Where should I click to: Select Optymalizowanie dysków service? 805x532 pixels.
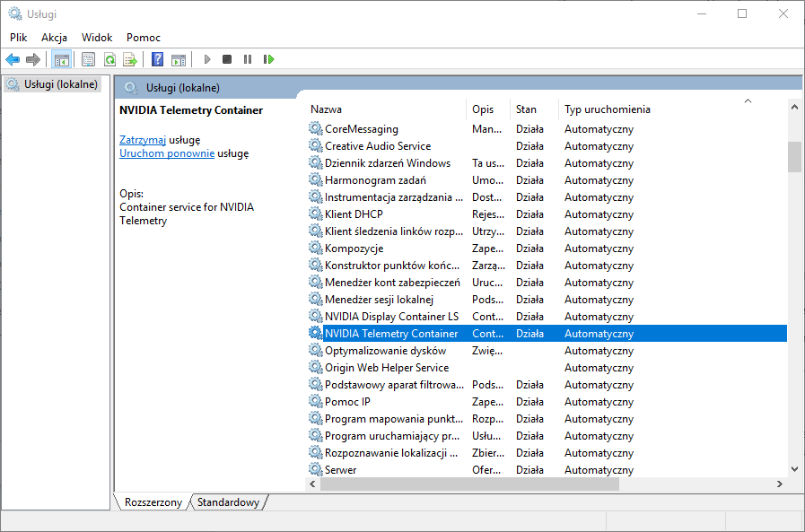point(547,351)
